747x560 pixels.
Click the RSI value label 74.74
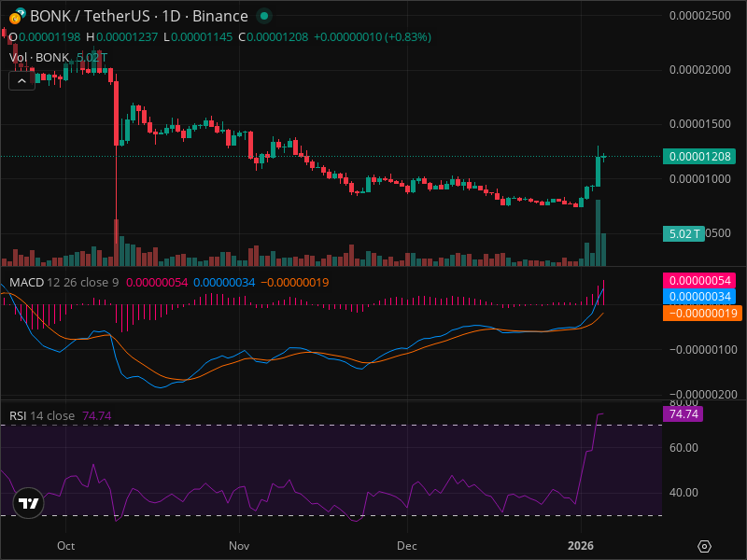coord(683,413)
